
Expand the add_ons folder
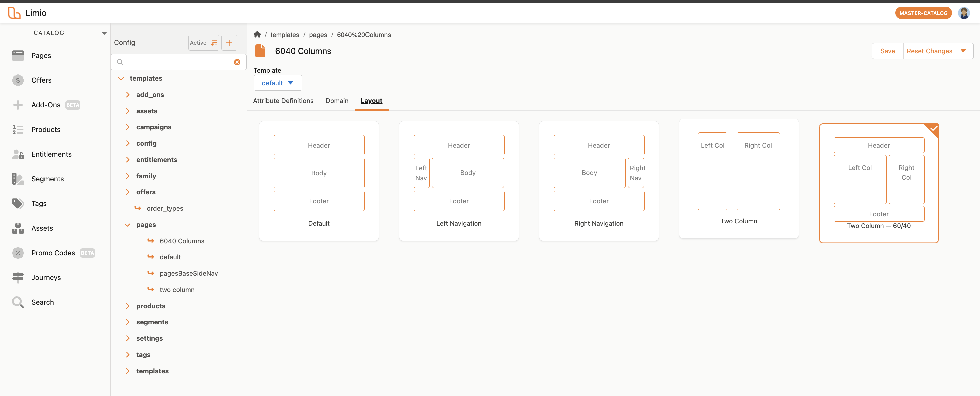[127, 95]
